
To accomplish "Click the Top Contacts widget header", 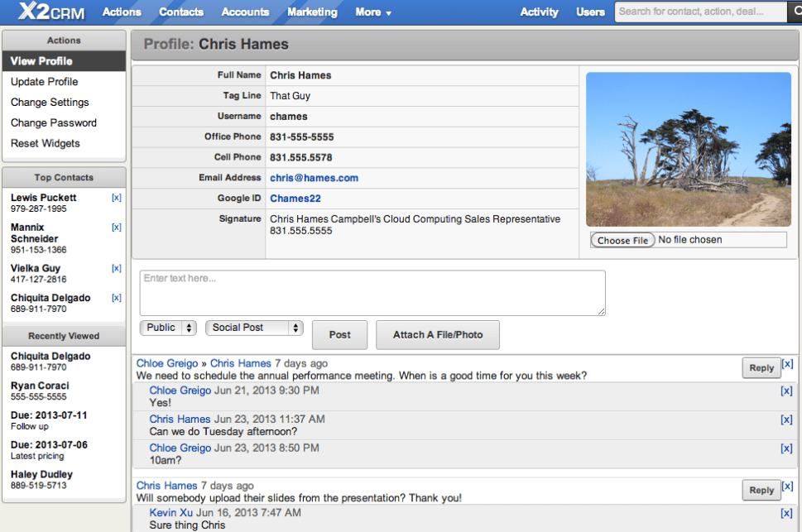I will (x=64, y=178).
